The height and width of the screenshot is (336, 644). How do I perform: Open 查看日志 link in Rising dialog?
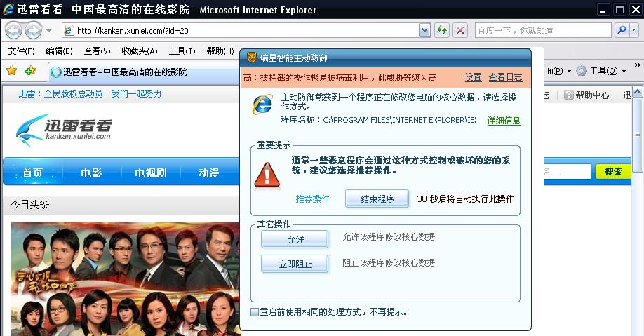(505, 77)
